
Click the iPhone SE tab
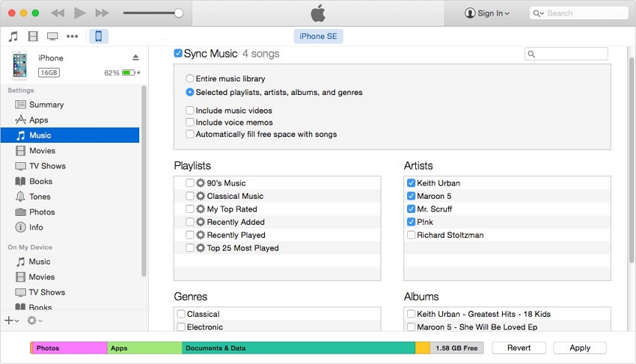(319, 36)
